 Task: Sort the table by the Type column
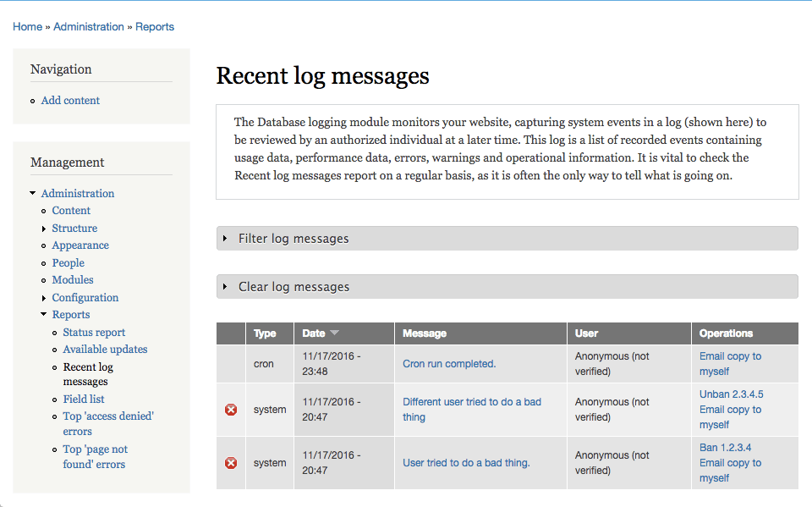pyautogui.click(x=265, y=333)
